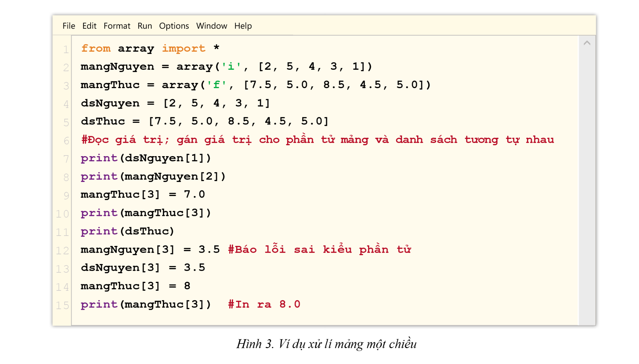This screenshot has height=364, width=639.
Task: Click the comment starting '#Đọc giá trị'
Action: (x=317, y=139)
